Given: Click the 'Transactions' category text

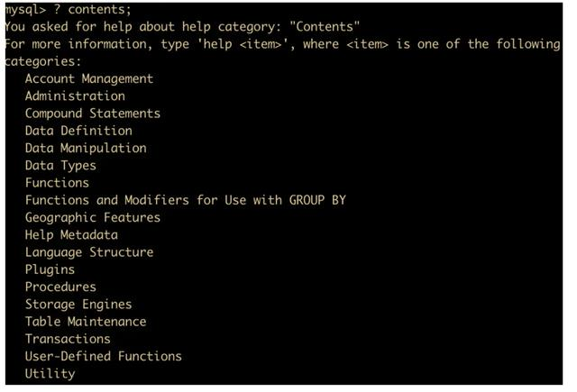Looking at the screenshot, I should 68,339.
